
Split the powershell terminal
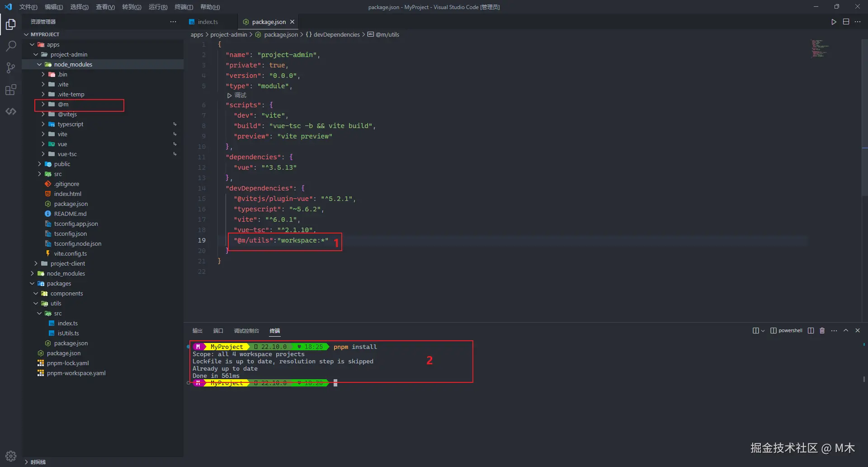(811, 330)
